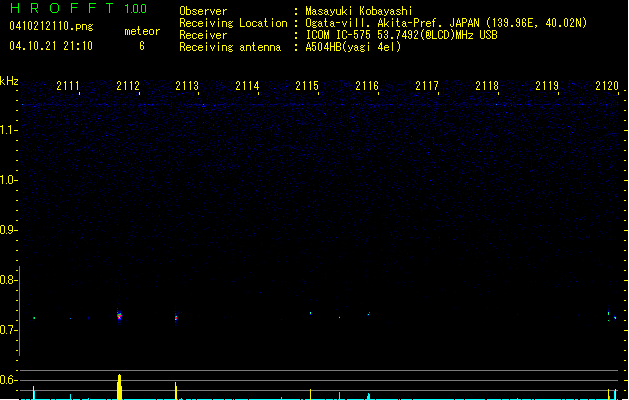Click the A504HB(yagi 4el) antenna text
The height and width of the screenshot is (400, 629).
[x=353, y=47]
